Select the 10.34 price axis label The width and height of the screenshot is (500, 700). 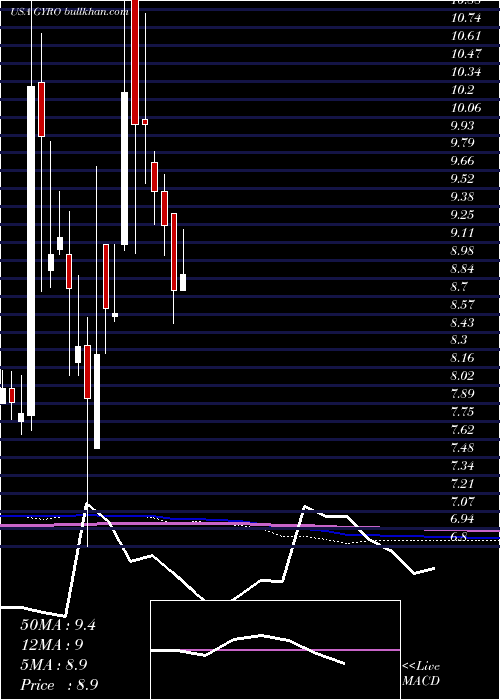pos(467,71)
